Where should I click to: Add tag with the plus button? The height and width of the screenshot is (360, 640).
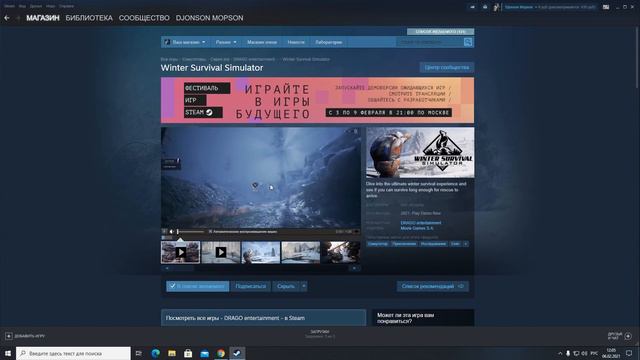click(466, 244)
